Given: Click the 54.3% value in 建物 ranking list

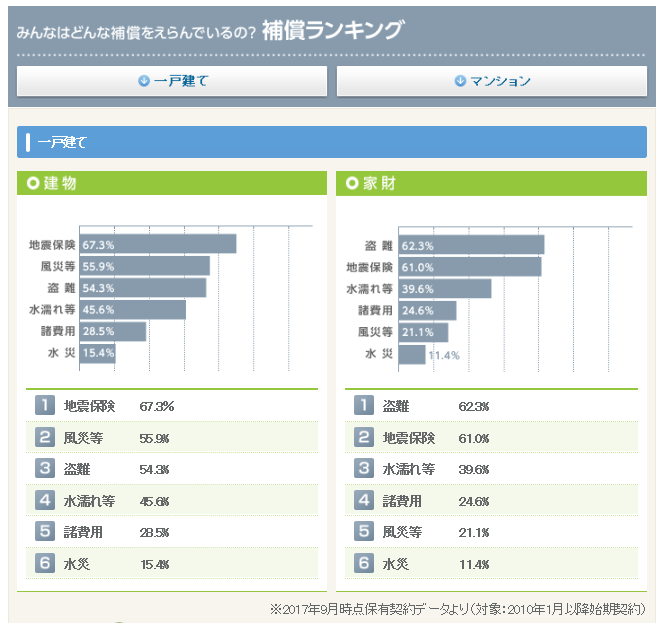Looking at the screenshot, I should [x=154, y=469].
